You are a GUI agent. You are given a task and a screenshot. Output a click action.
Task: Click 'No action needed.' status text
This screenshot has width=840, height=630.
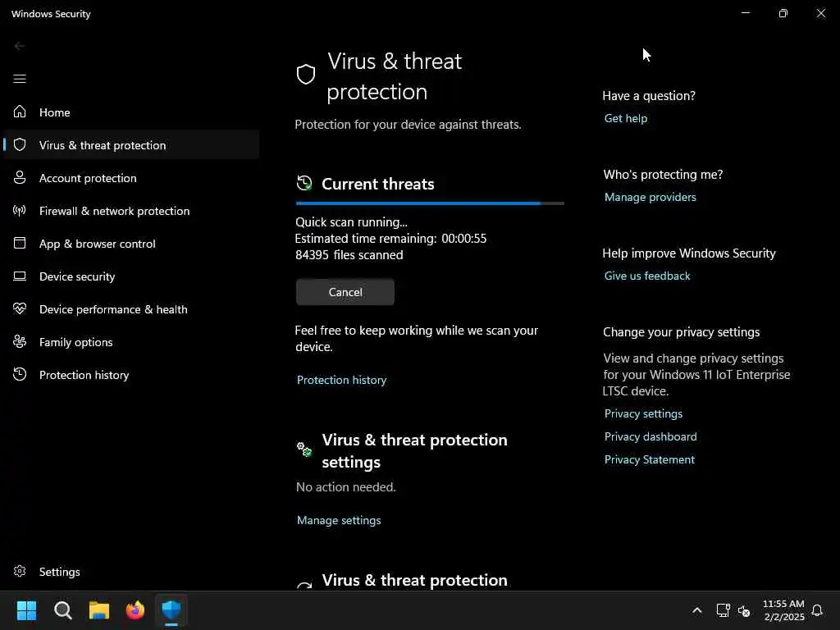point(345,487)
